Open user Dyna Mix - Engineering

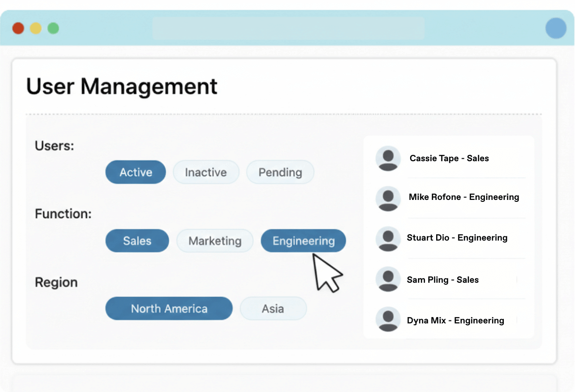(x=455, y=320)
